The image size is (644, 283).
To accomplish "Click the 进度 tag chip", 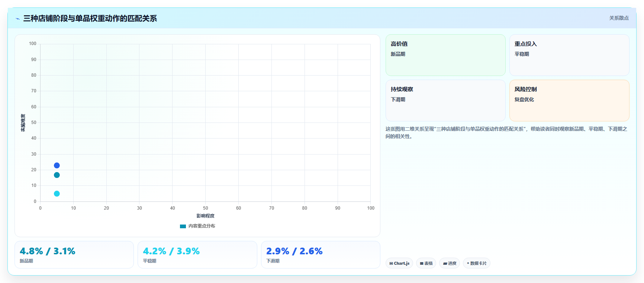I will pyautogui.click(x=450, y=263).
